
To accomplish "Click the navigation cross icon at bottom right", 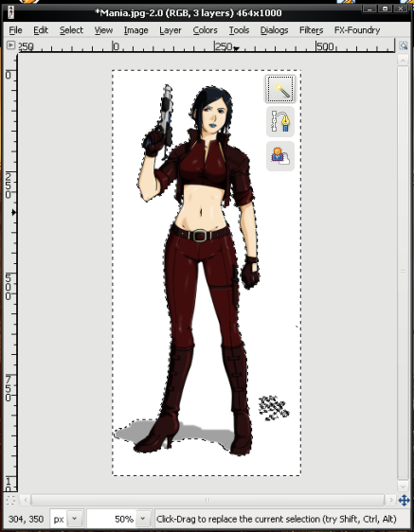I will coord(404,500).
